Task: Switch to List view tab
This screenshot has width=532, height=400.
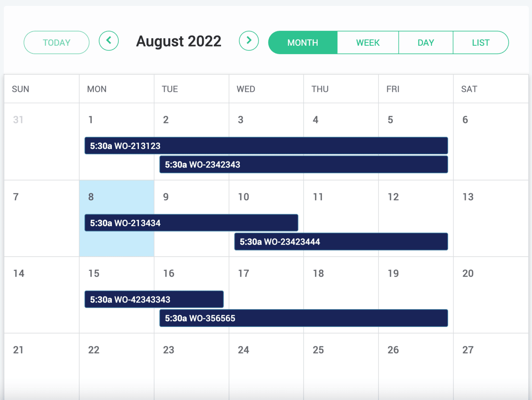Action: (x=480, y=43)
